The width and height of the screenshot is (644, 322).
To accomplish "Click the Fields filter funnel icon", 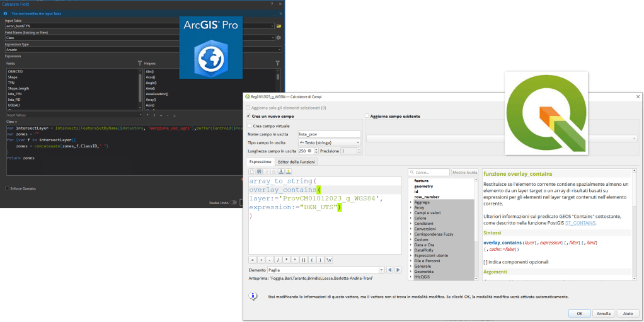I will click(x=140, y=64).
